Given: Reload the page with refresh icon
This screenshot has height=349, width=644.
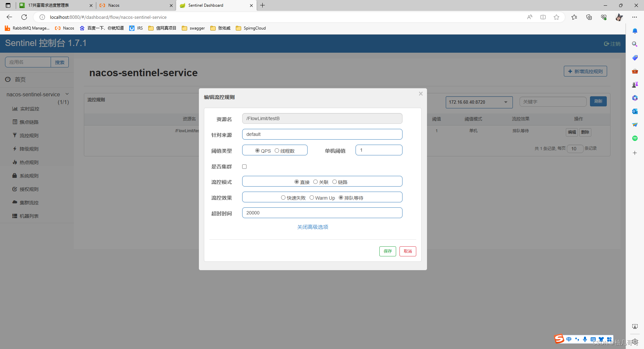Looking at the screenshot, I should click(x=24, y=17).
